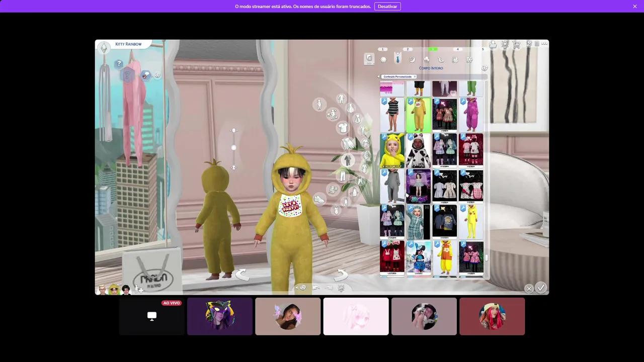This screenshot has width=644, height=362.
Task: Choose the Pikachu hood thumbnail
Action: [x=392, y=150]
